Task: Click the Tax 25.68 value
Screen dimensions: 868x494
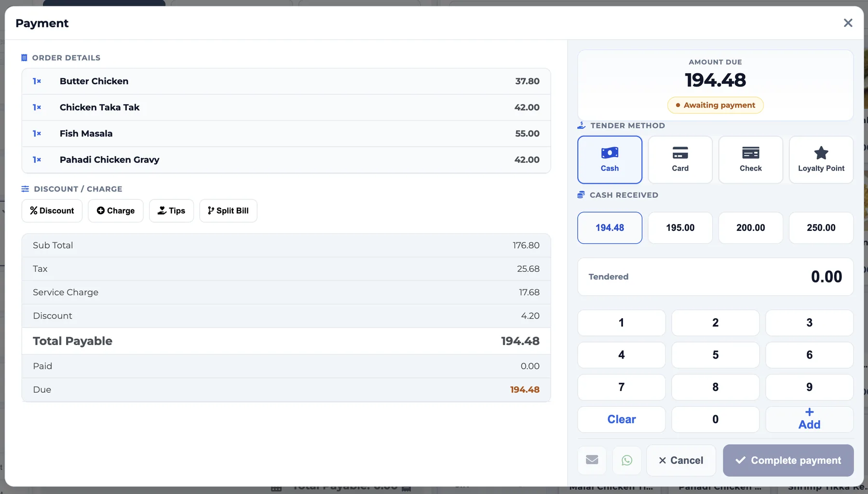Action: [x=528, y=268]
